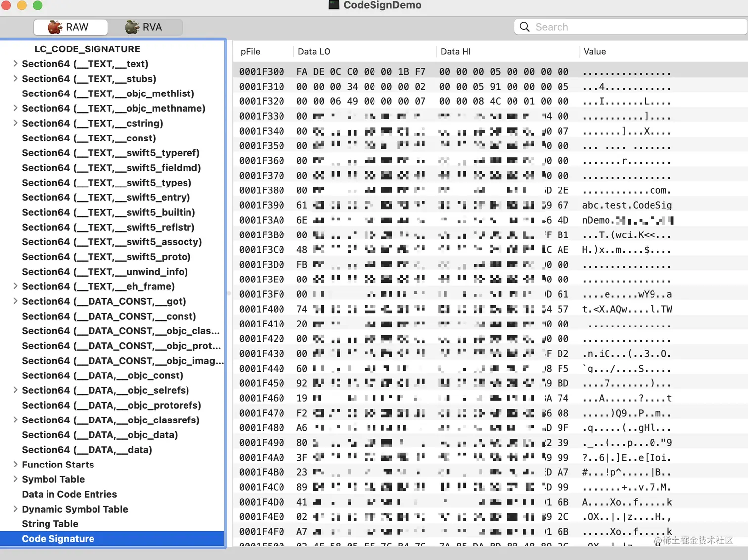This screenshot has height=560, width=748.
Task: Select offset row 0001F3A0
Action: [490, 220]
